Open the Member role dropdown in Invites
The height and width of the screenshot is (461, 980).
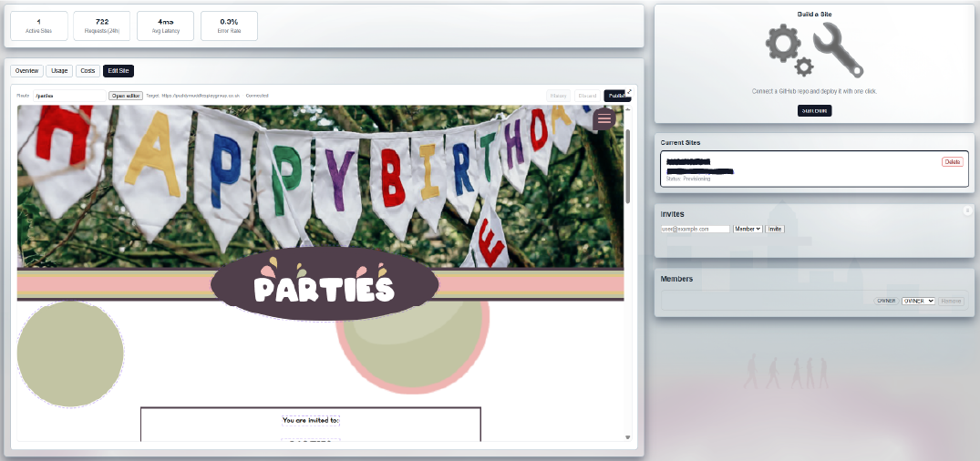pyautogui.click(x=747, y=229)
